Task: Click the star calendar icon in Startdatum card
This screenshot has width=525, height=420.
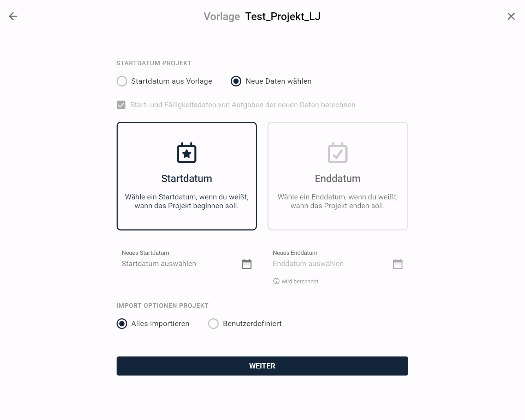Action: click(x=187, y=153)
